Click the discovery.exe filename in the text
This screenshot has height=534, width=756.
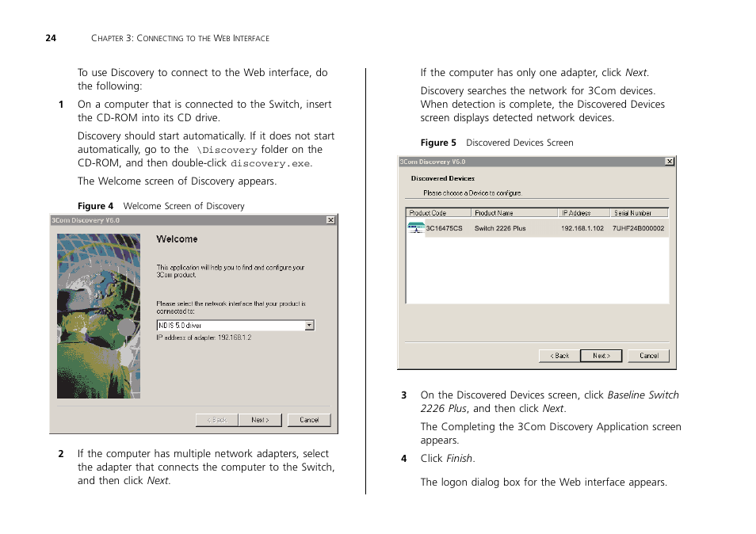270,163
